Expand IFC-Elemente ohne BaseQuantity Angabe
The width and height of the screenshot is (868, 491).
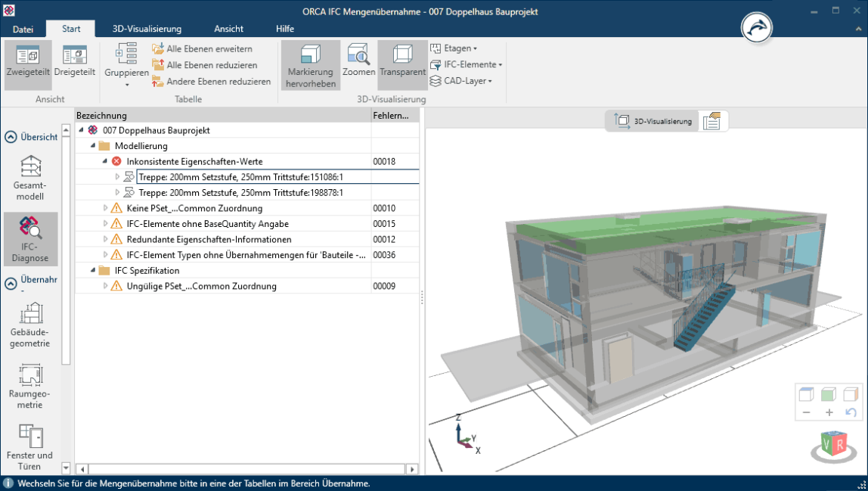[105, 223]
